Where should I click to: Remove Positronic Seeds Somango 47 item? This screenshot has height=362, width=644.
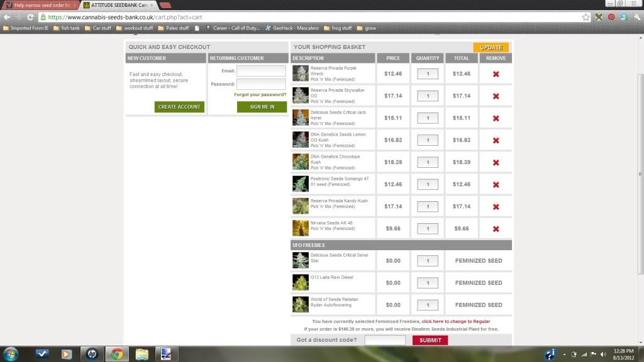click(496, 185)
